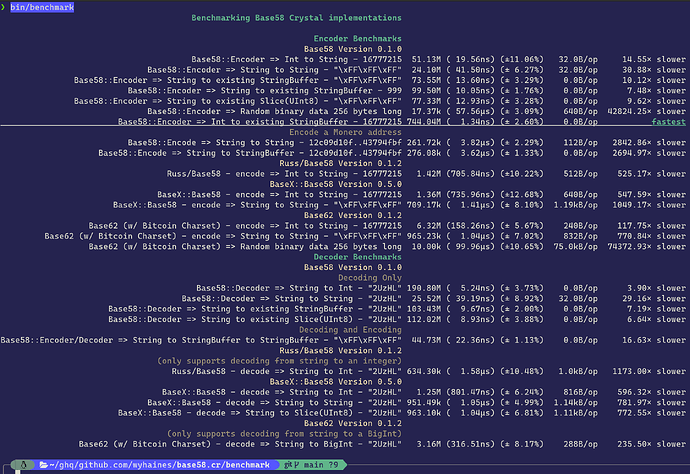Click the '(±12.68%)' deviation value
690x474 pixels.
(522, 194)
